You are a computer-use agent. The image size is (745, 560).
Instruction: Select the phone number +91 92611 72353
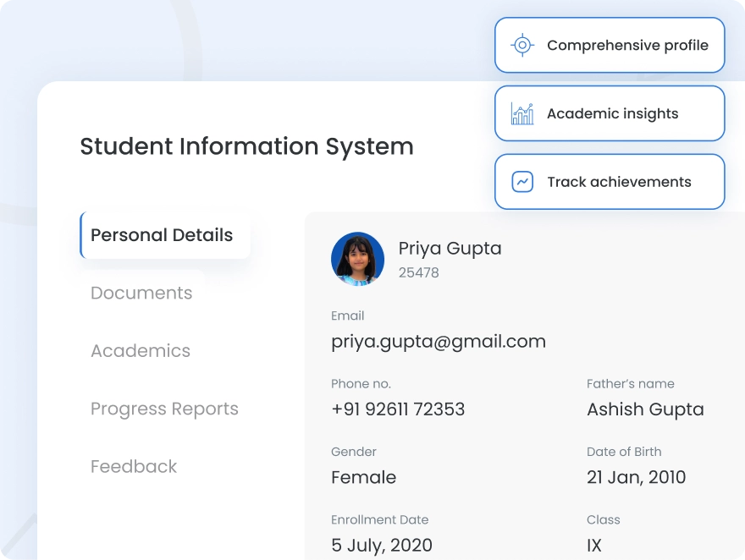[398, 409]
